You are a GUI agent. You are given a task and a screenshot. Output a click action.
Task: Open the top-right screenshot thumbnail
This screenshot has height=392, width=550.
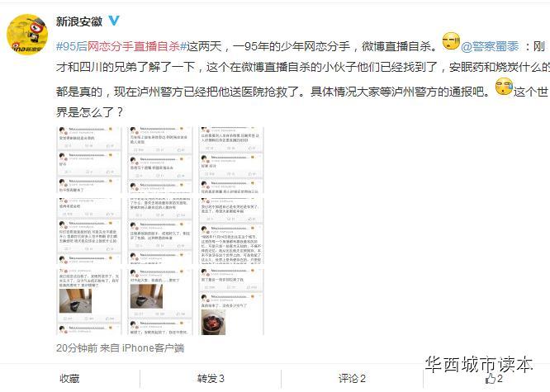[231, 160]
